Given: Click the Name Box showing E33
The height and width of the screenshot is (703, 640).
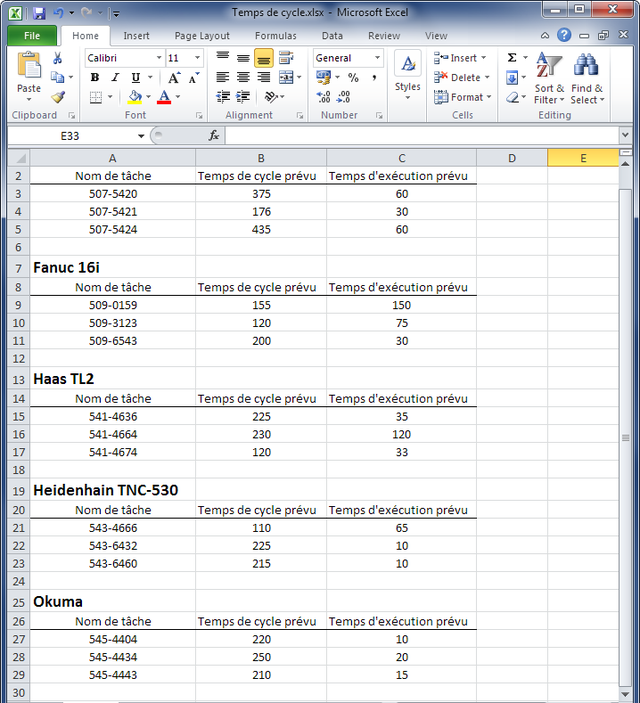Looking at the screenshot, I should (71, 136).
